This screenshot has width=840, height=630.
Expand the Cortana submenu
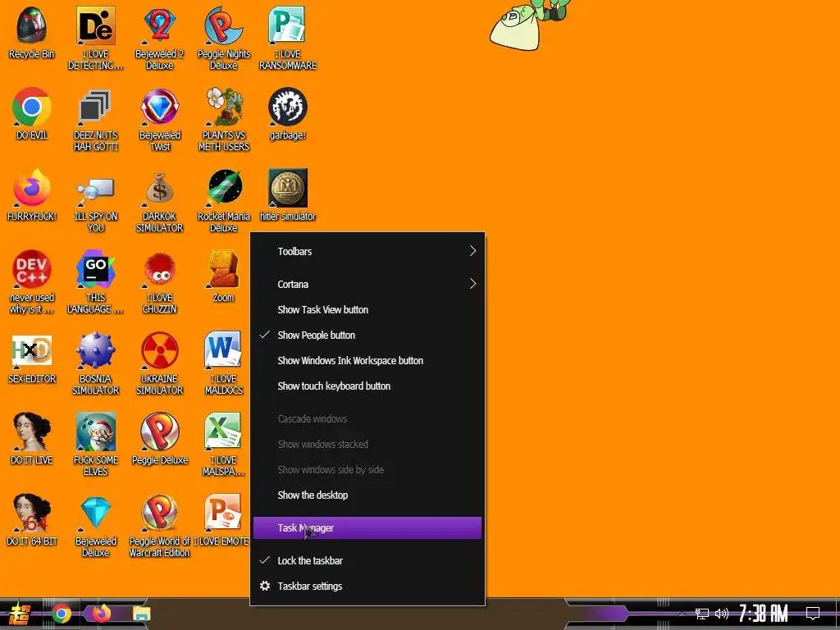[367, 284]
